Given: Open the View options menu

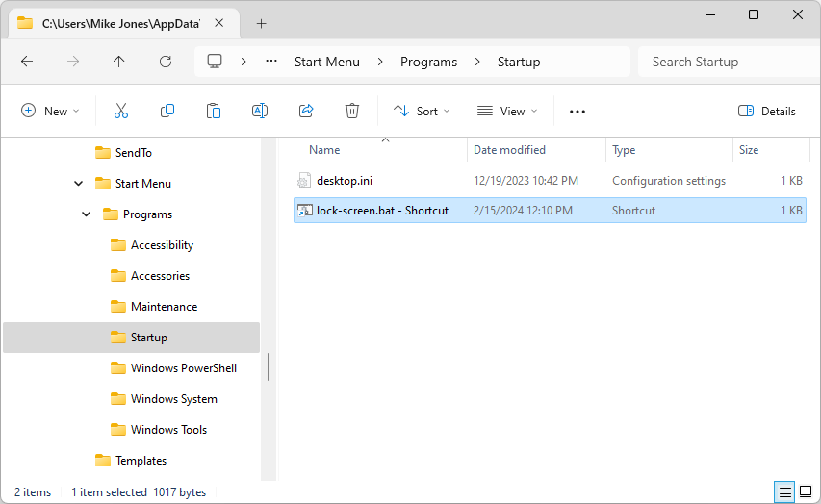Looking at the screenshot, I should (507, 111).
